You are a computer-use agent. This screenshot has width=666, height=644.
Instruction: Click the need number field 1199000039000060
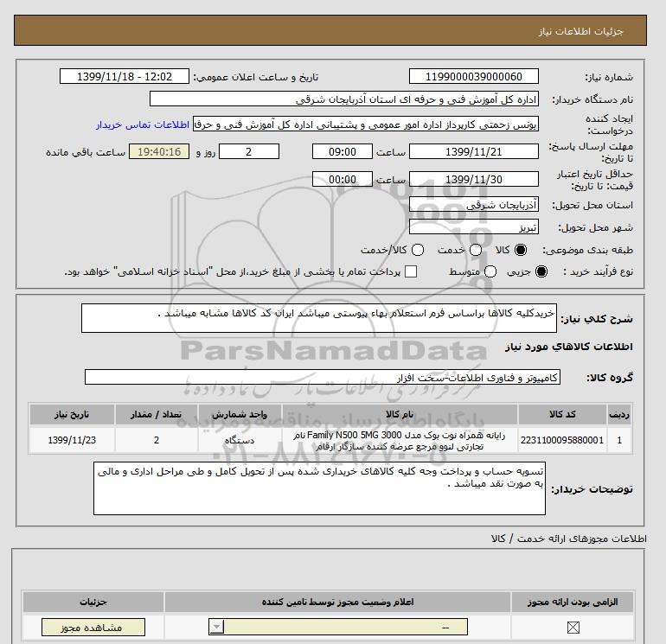[474, 76]
